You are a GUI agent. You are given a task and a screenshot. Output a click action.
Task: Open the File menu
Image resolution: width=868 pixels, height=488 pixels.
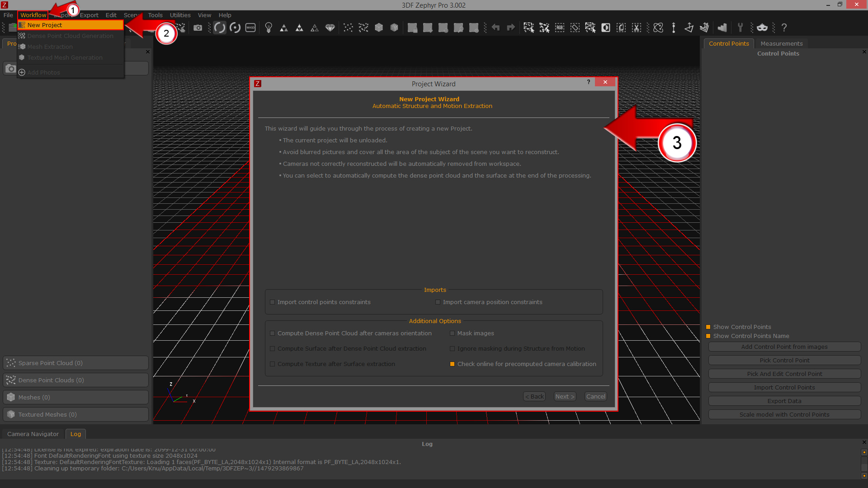[8, 15]
